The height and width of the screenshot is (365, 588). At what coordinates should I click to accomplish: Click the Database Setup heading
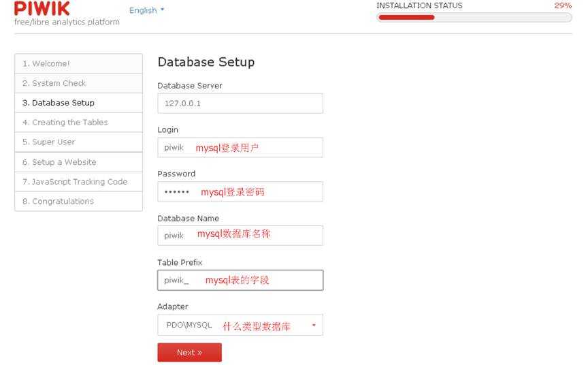point(206,62)
